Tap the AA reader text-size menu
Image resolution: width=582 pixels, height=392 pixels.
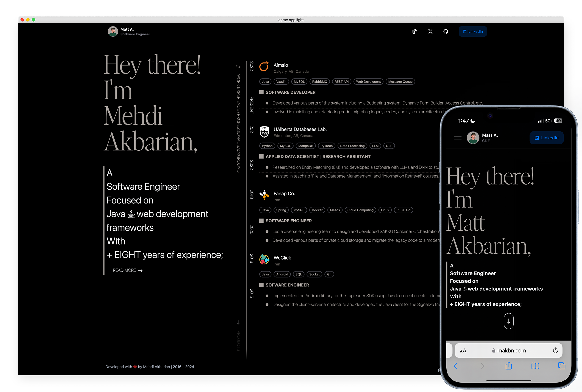(x=463, y=350)
